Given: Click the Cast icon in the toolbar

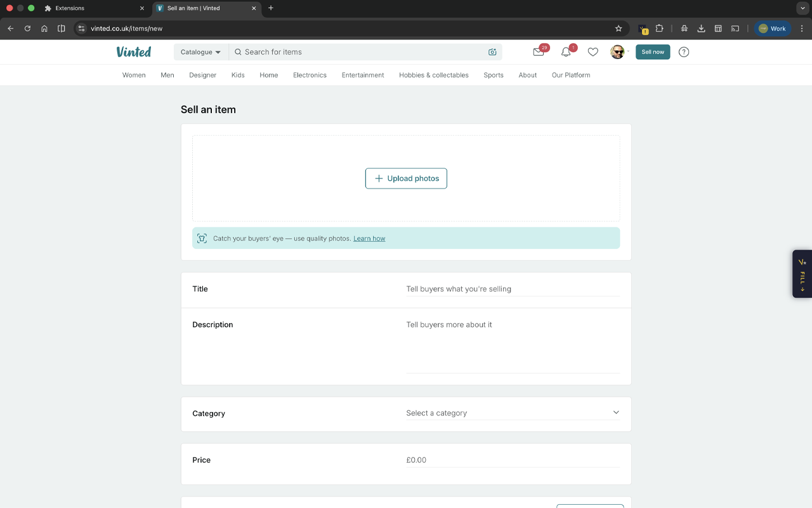Looking at the screenshot, I should pos(735,28).
